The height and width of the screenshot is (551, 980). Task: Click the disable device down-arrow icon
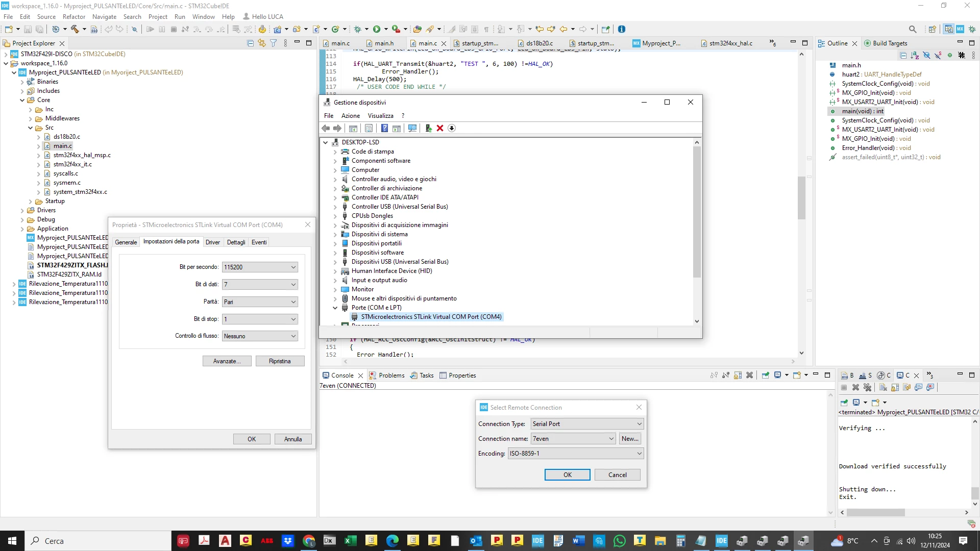(452, 128)
